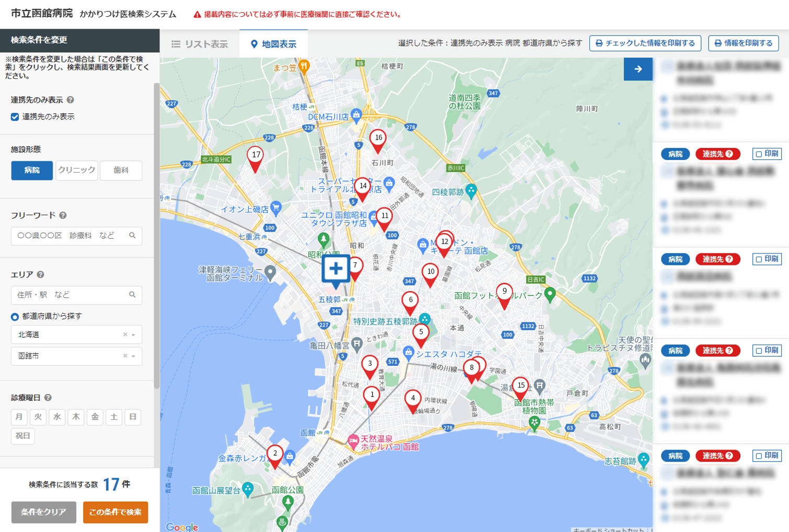Collapse results panel with arrow button
The image size is (789, 532).
click(x=637, y=69)
